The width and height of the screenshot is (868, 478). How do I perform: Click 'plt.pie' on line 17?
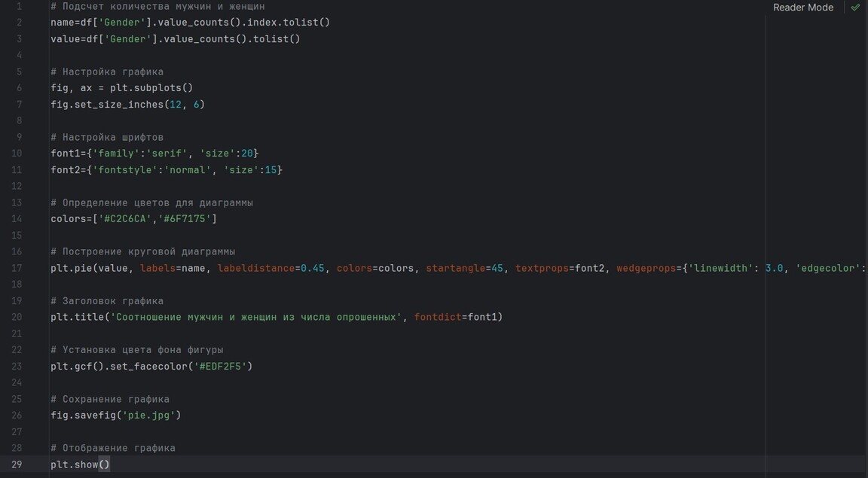71,268
